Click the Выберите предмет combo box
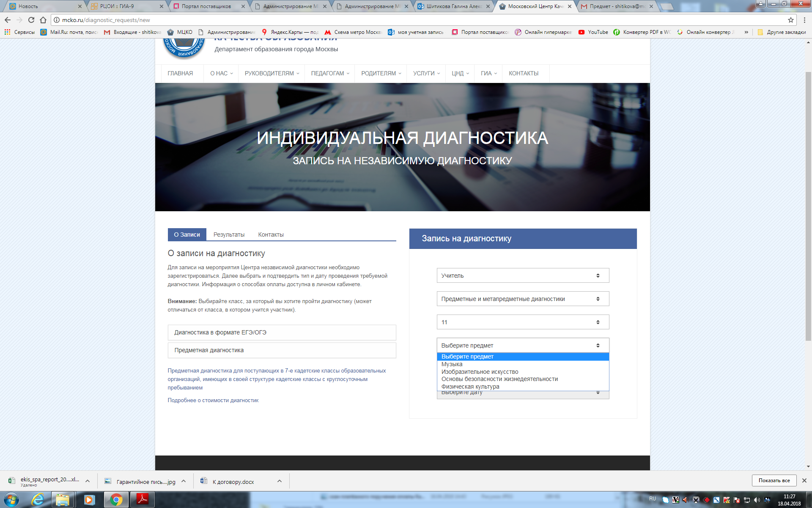 point(523,345)
